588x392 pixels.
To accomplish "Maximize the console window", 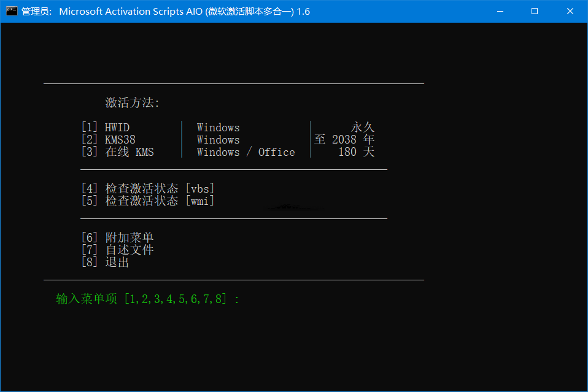I will [x=534, y=11].
